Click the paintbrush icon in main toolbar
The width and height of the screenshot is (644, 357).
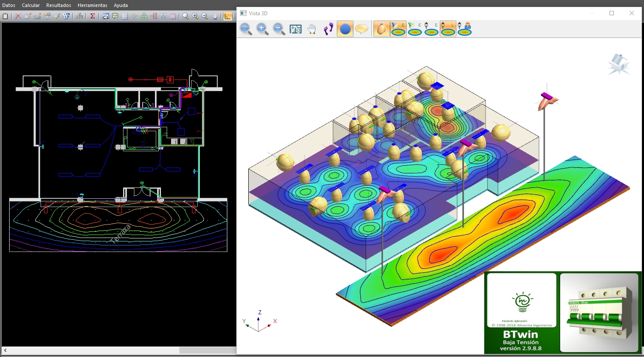click(57, 16)
